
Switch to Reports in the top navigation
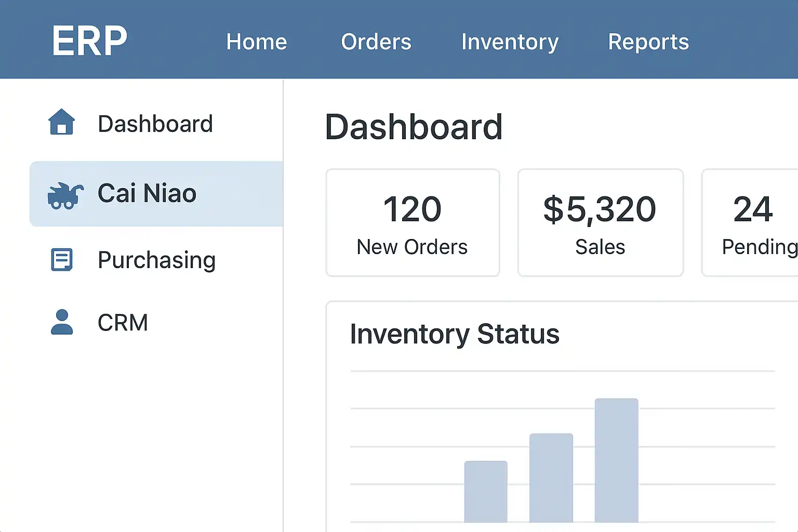click(x=648, y=42)
